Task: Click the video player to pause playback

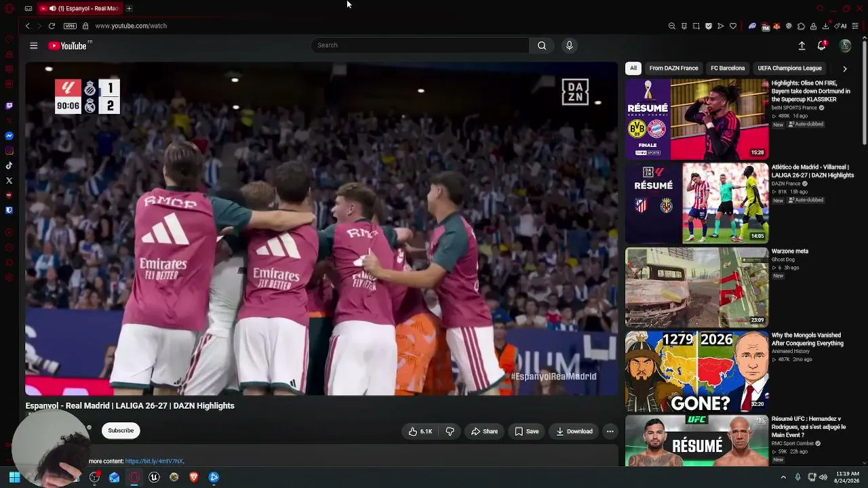Action: 321,229
